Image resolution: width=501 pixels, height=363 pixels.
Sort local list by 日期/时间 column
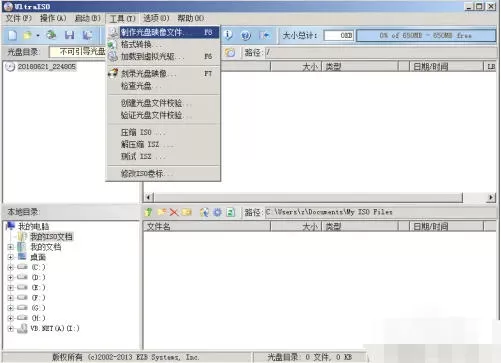point(446,227)
